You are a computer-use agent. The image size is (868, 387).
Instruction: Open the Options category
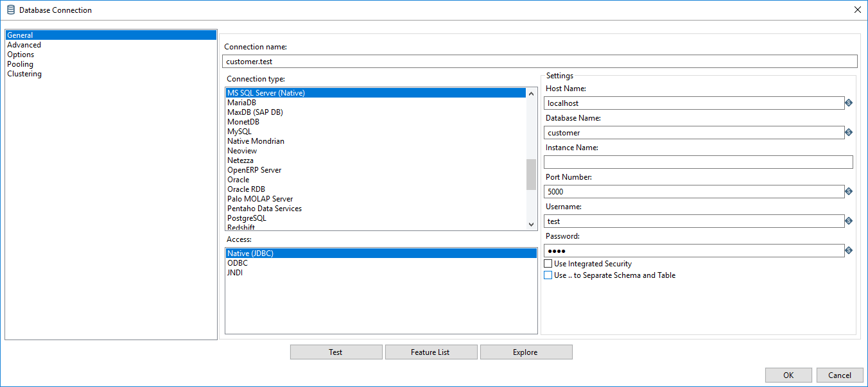coord(21,55)
